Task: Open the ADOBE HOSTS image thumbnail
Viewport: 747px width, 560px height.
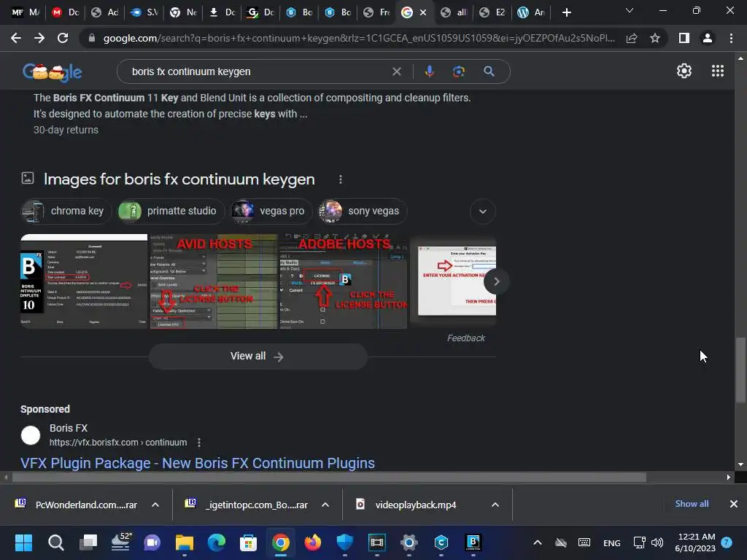Action: coord(343,281)
